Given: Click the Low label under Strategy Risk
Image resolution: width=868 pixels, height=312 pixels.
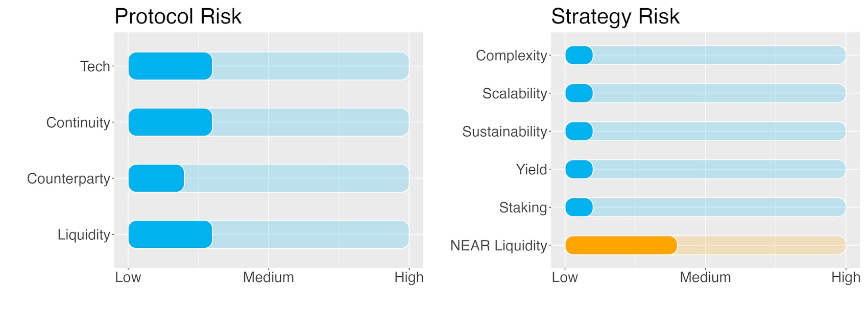Looking at the screenshot, I should point(565,277).
